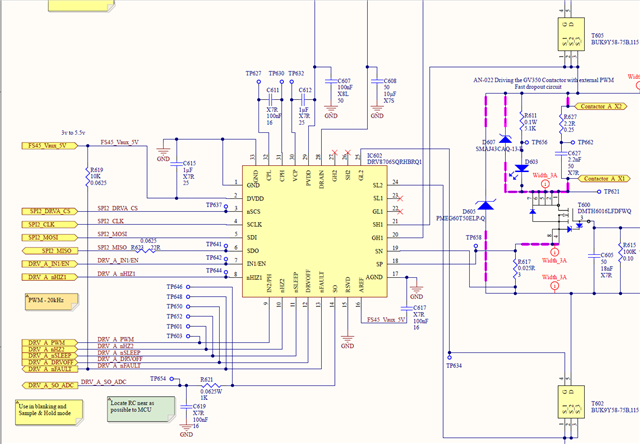Click the AN-022 Driving the GV350 Contactor text
This screenshot has width=640, height=444.
click(x=543, y=80)
